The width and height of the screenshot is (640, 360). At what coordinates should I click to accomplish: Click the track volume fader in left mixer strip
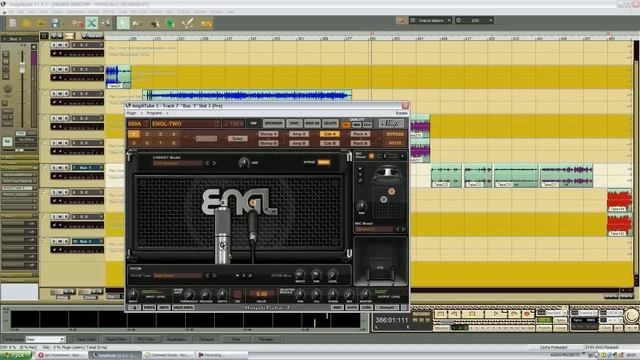coord(22,67)
